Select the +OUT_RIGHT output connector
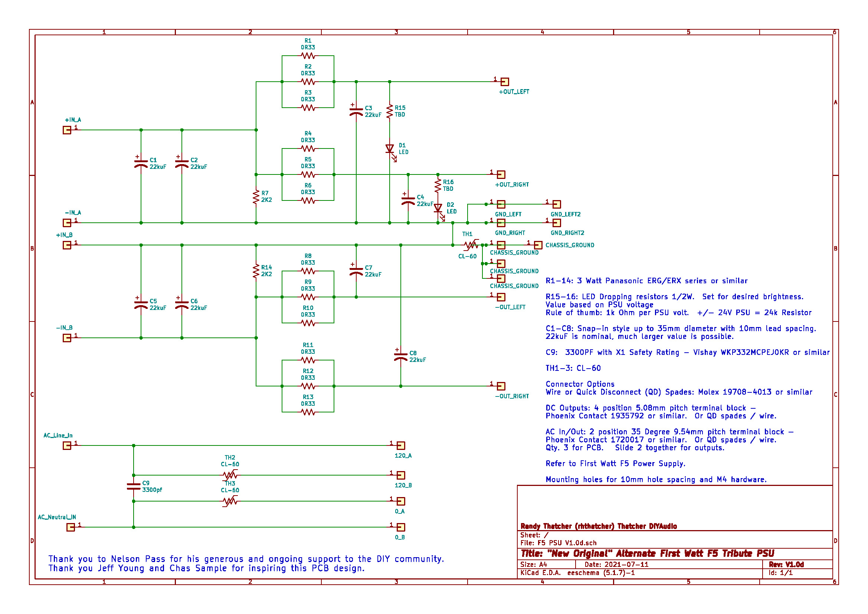The height and width of the screenshot is (614, 868). click(501, 174)
